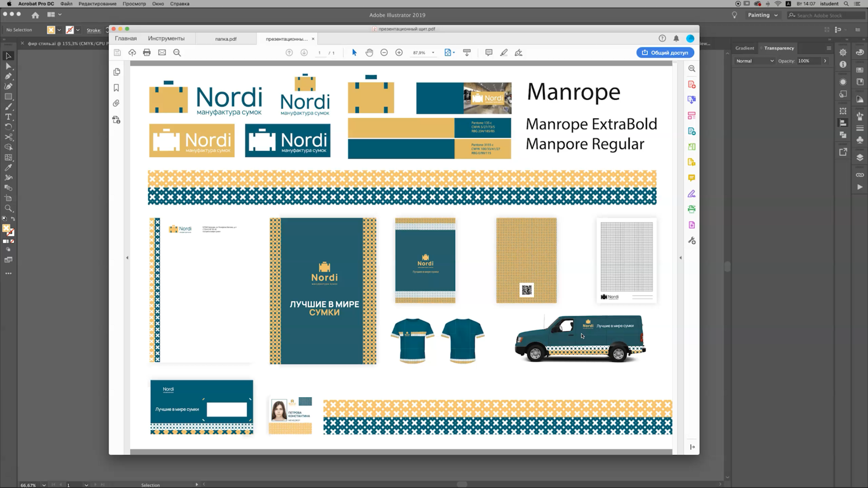Viewport: 868px width, 488px height.
Task: Open the Transparency panel menu
Action: 829,48
